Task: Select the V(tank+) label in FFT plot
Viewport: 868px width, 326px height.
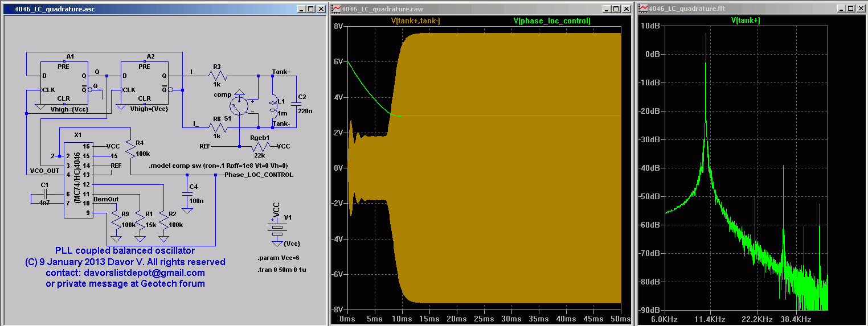Action: tap(746, 20)
